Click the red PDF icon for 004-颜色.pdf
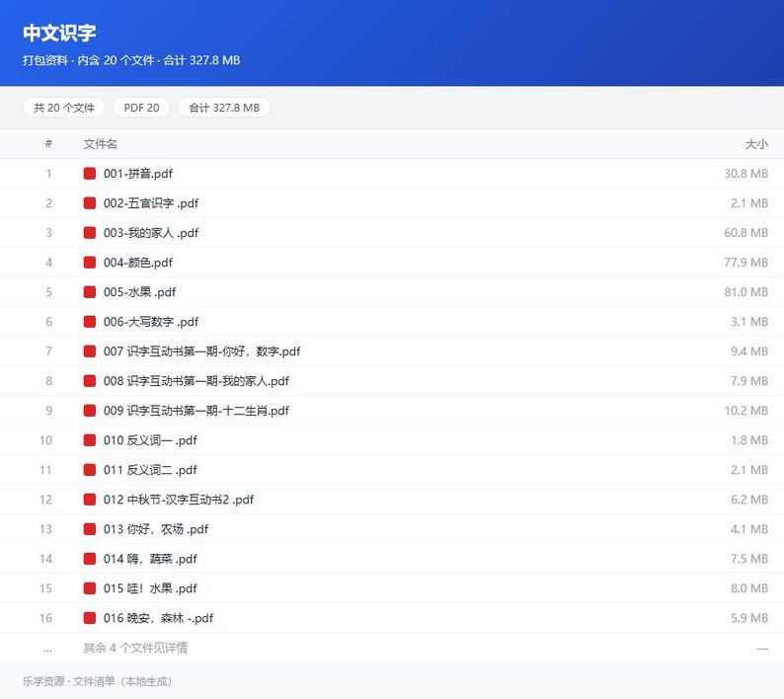The width and height of the screenshot is (784, 699). pyautogui.click(x=90, y=263)
